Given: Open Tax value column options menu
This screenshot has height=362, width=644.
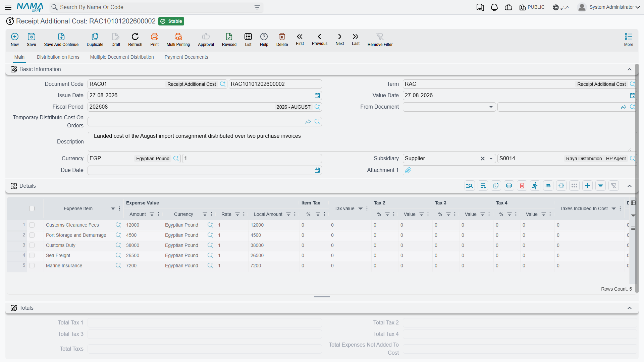Looking at the screenshot, I should [x=367, y=208].
